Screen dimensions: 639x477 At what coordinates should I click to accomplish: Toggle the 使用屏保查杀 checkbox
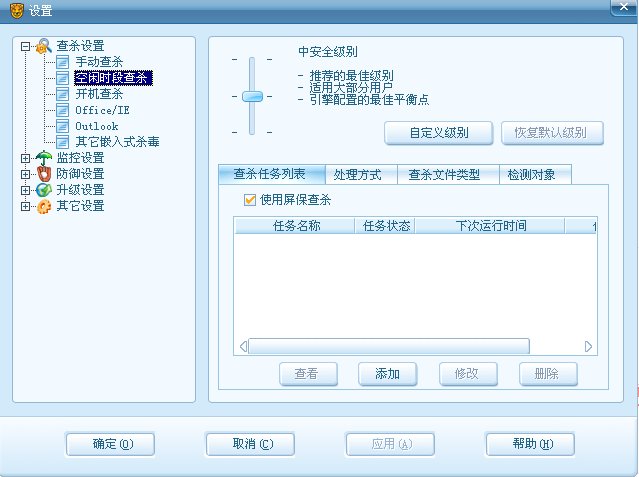point(249,200)
